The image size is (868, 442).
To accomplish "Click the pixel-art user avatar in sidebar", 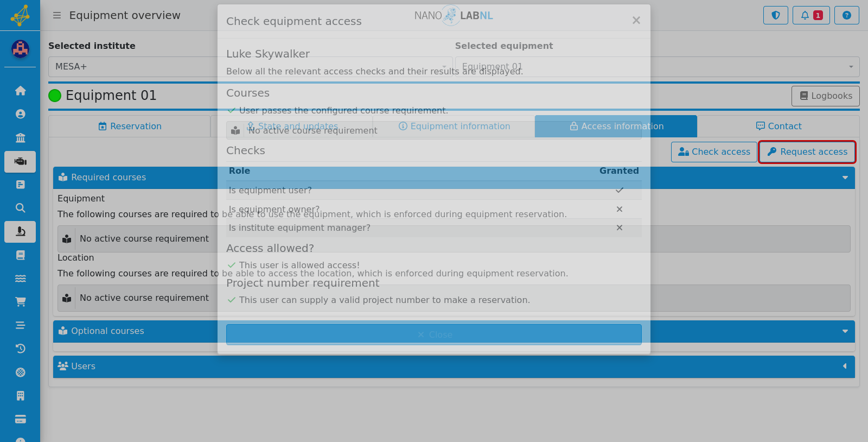I will pyautogui.click(x=20, y=49).
